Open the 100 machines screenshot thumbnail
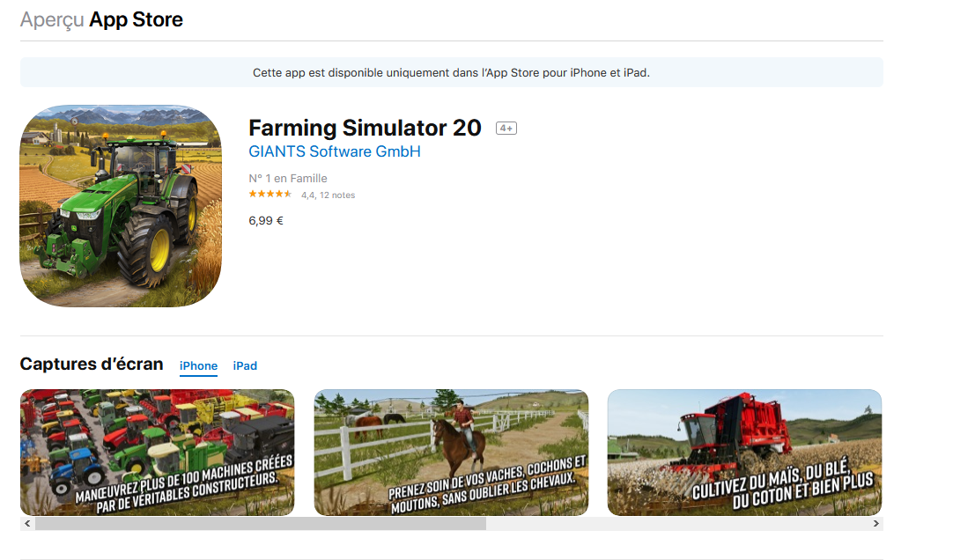 (158, 453)
